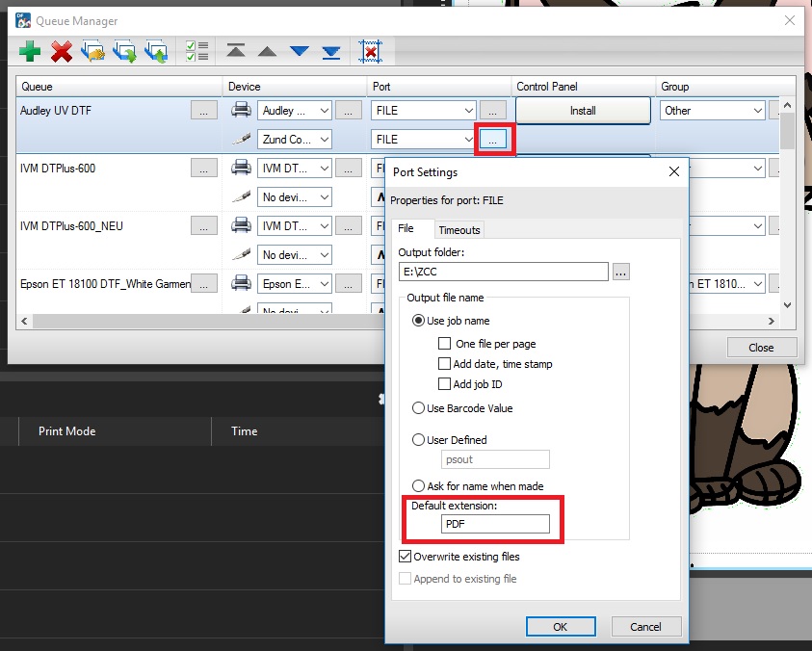The height and width of the screenshot is (651, 812).
Task: Open the Other group dropdown
Action: pyautogui.click(x=712, y=111)
